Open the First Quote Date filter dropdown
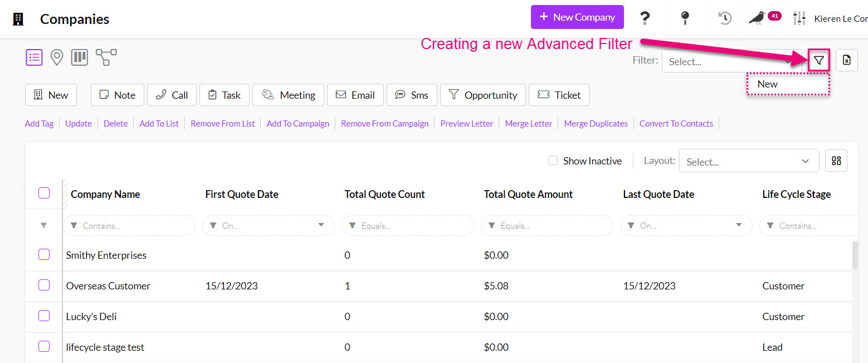The height and width of the screenshot is (363, 868). coord(321,225)
